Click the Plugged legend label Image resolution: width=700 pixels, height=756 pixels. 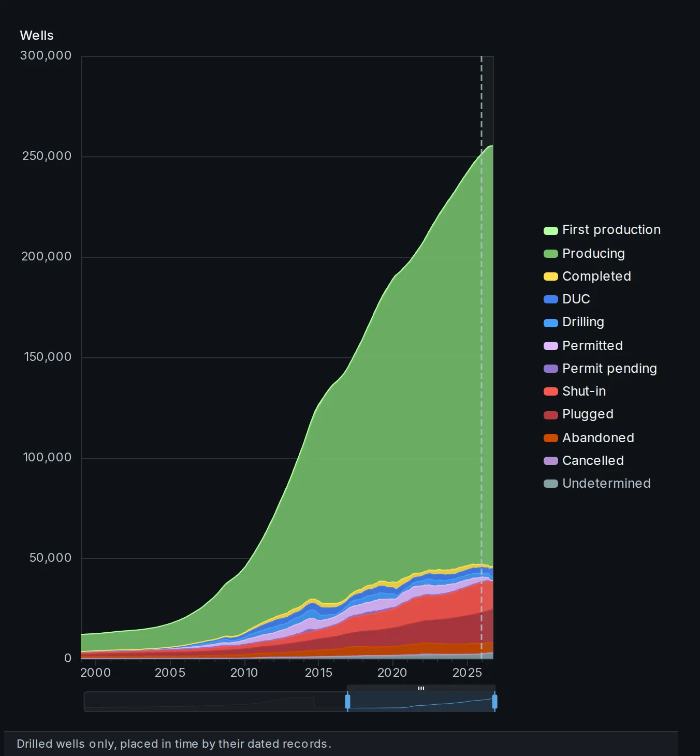point(588,414)
